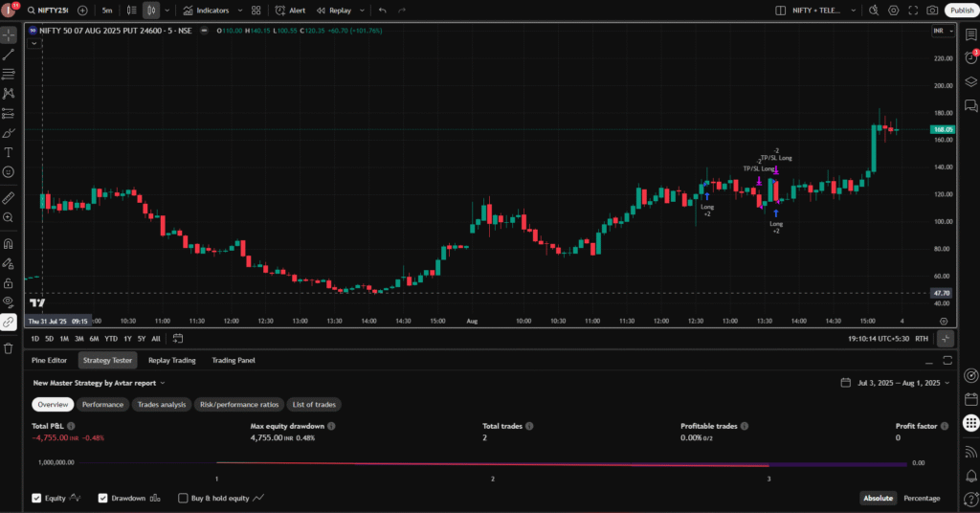Open the Go to date calendar icon
The width and height of the screenshot is (980, 513).
pyautogui.click(x=178, y=338)
